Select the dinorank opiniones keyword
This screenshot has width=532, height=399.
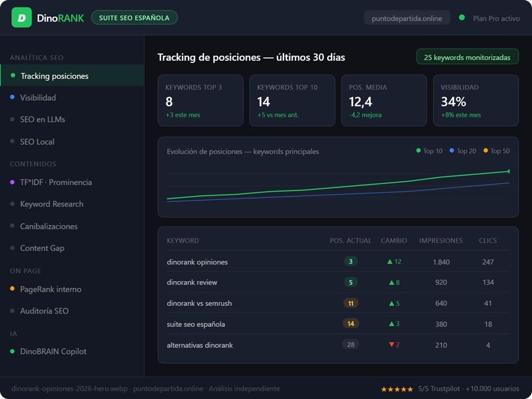coord(197,262)
